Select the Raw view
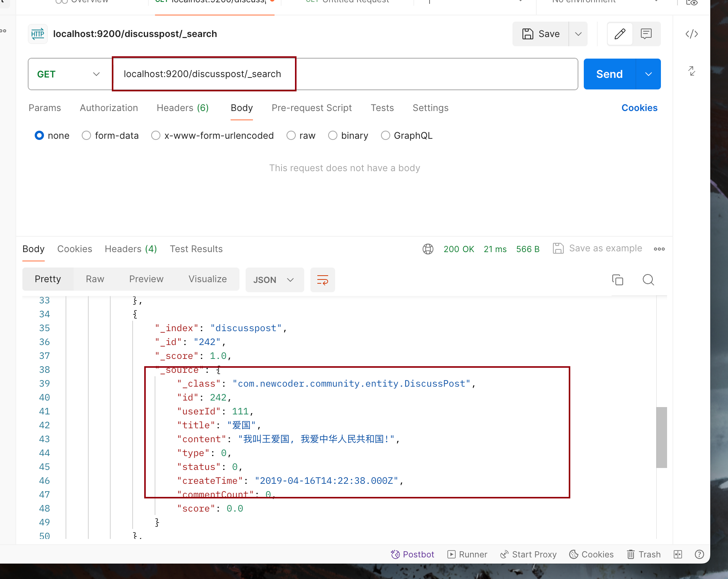 click(95, 279)
